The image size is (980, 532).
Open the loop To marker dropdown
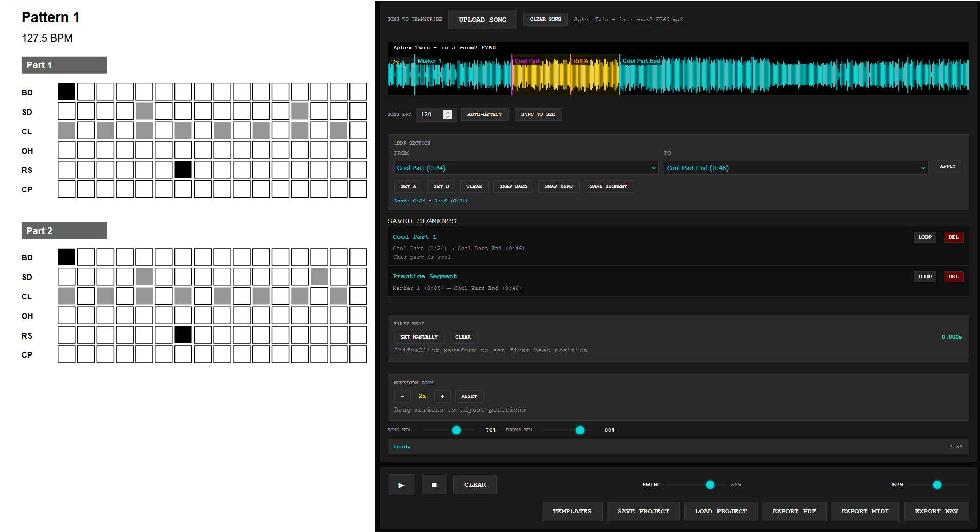pyautogui.click(x=795, y=168)
